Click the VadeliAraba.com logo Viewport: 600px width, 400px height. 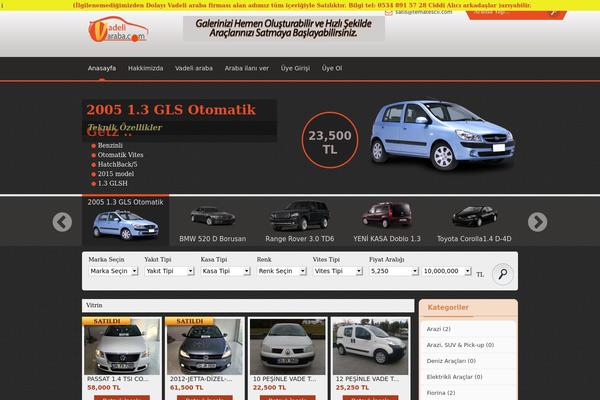(x=118, y=30)
